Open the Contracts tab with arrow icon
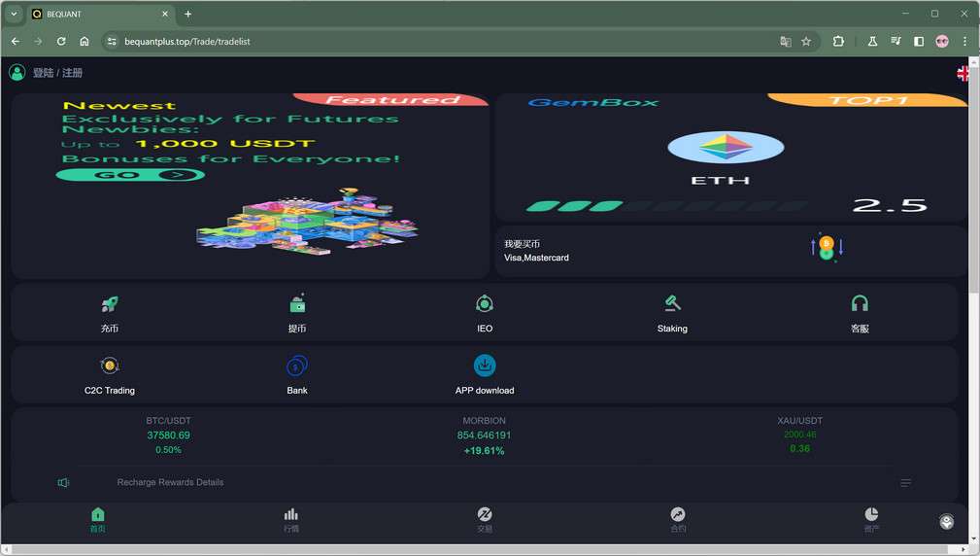Image resolution: width=980 pixels, height=556 pixels. coord(678,520)
